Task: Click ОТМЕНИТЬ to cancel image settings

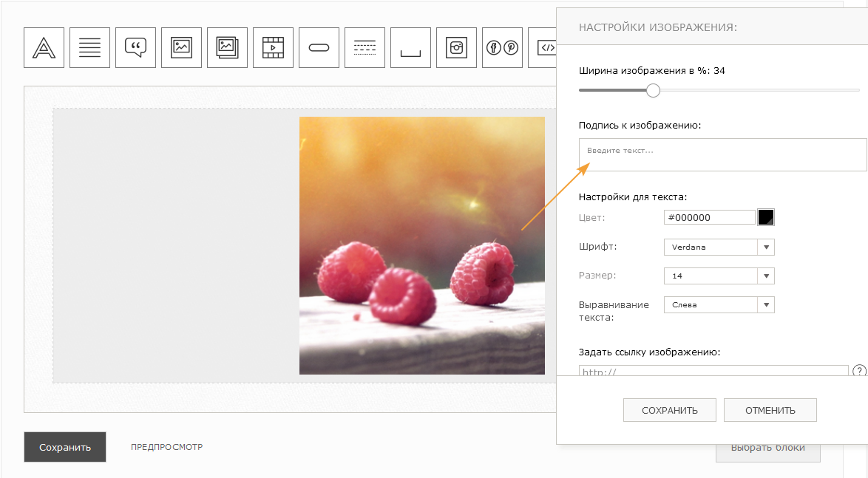Action: [x=770, y=411]
